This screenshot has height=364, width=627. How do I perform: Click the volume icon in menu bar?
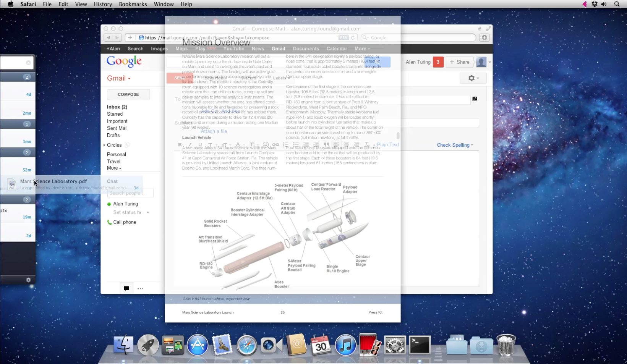tap(604, 4)
